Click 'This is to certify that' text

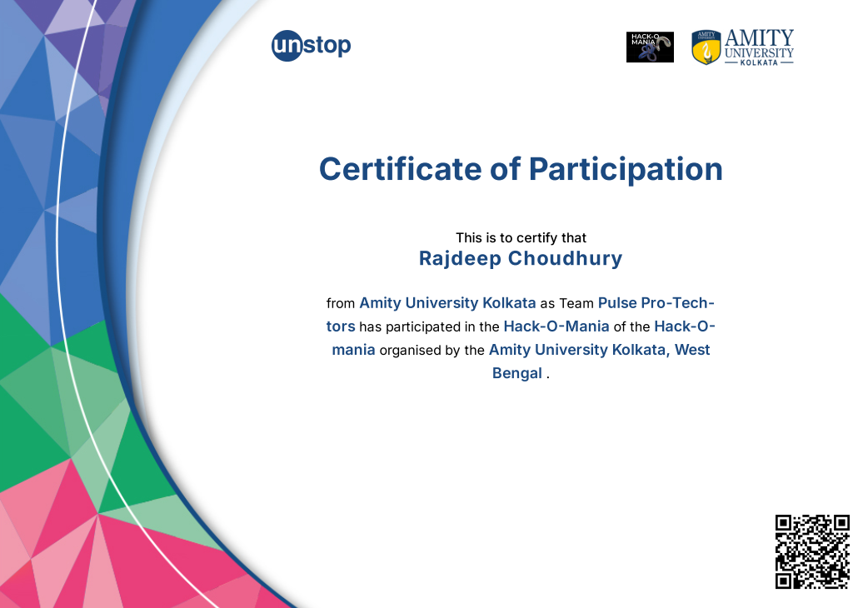521,238
